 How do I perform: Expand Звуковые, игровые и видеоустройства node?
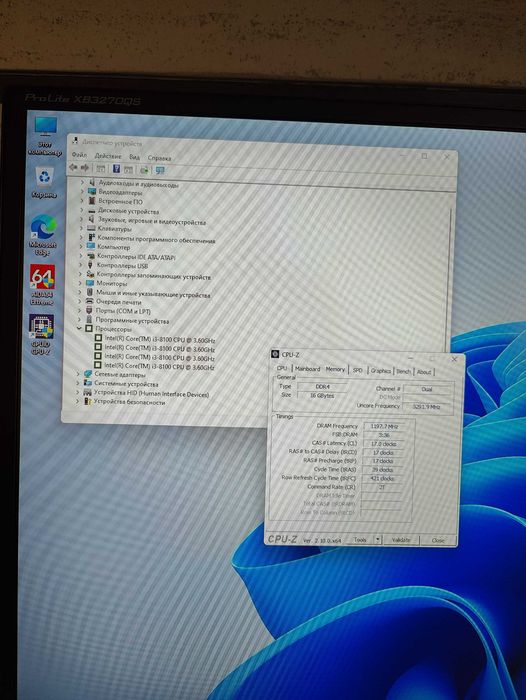[x=81, y=219]
